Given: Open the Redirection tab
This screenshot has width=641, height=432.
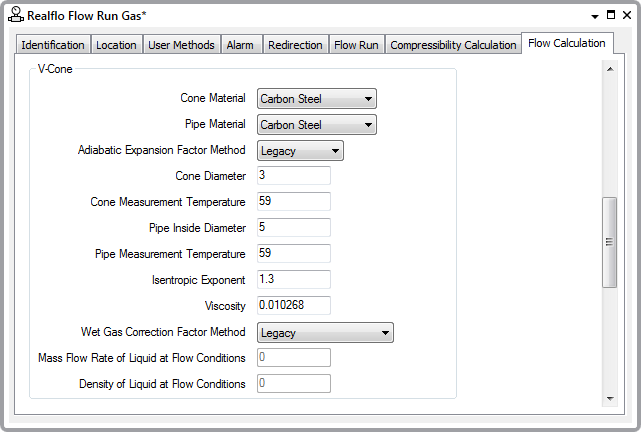Looking at the screenshot, I should point(296,45).
